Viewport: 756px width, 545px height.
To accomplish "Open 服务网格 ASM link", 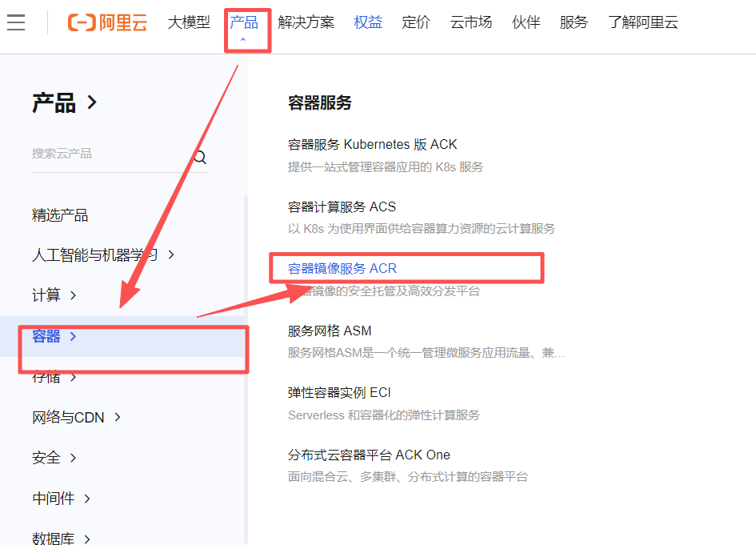I will pos(330,331).
